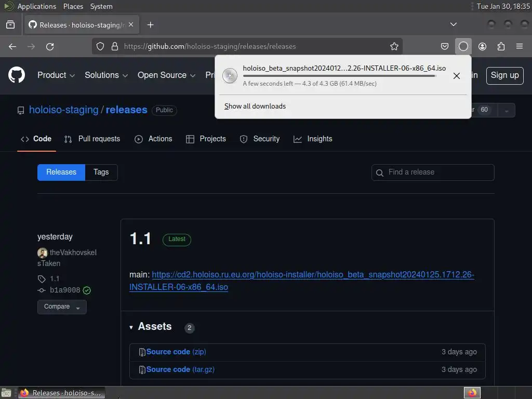Open the Firefox hamburger menu

(x=520, y=46)
